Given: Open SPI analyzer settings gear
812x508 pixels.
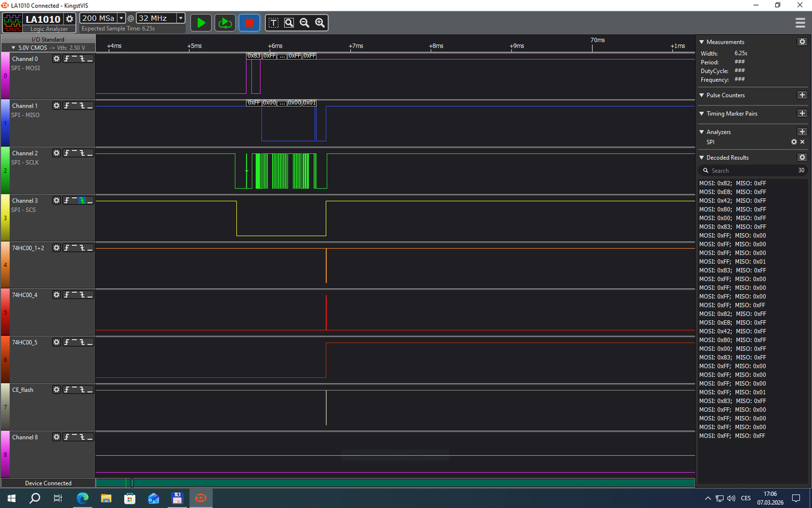Looking at the screenshot, I should [794, 142].
